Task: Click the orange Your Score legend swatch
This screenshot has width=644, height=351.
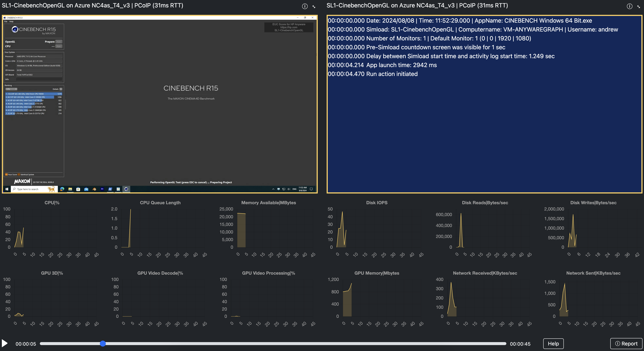Action: [6, 175]
